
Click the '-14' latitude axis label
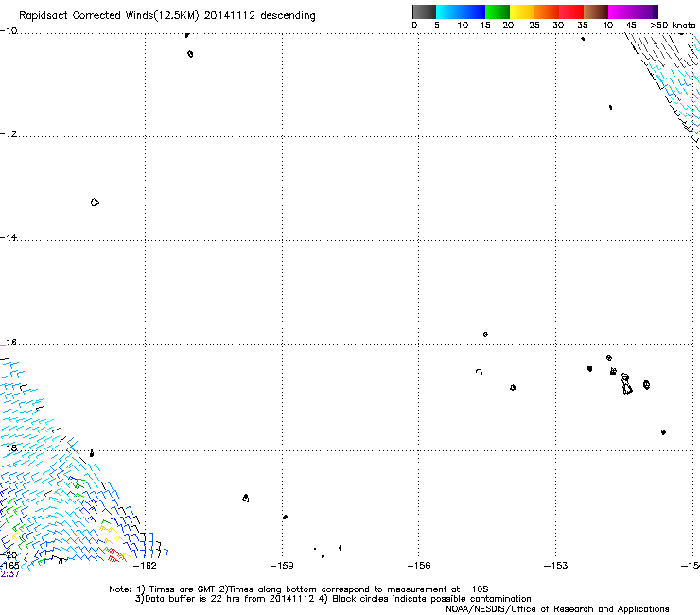click(x=9, y=237)
